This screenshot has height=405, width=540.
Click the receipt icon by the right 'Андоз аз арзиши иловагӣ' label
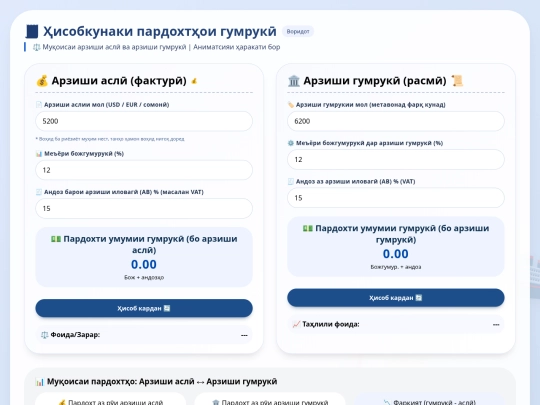coord(291,181)
